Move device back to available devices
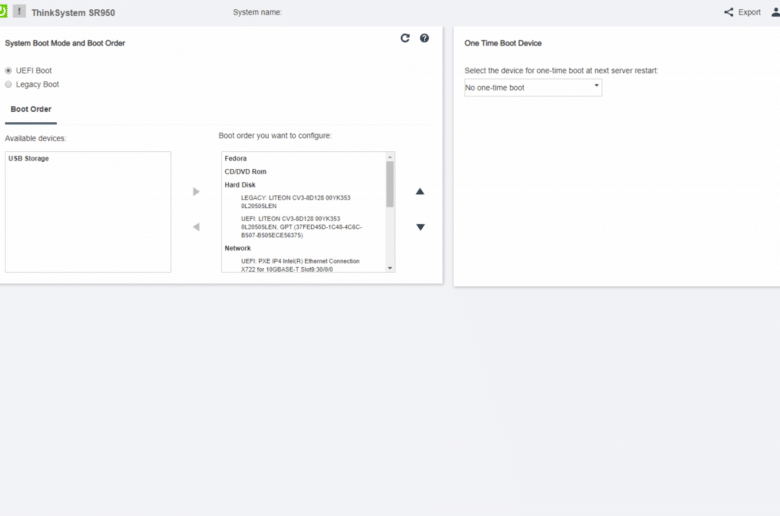Screen dimensions: 780x516 pos(196,227)
